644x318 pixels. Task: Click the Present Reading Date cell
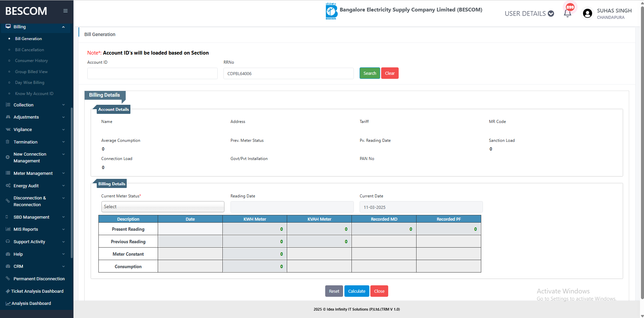pos(190,229)
